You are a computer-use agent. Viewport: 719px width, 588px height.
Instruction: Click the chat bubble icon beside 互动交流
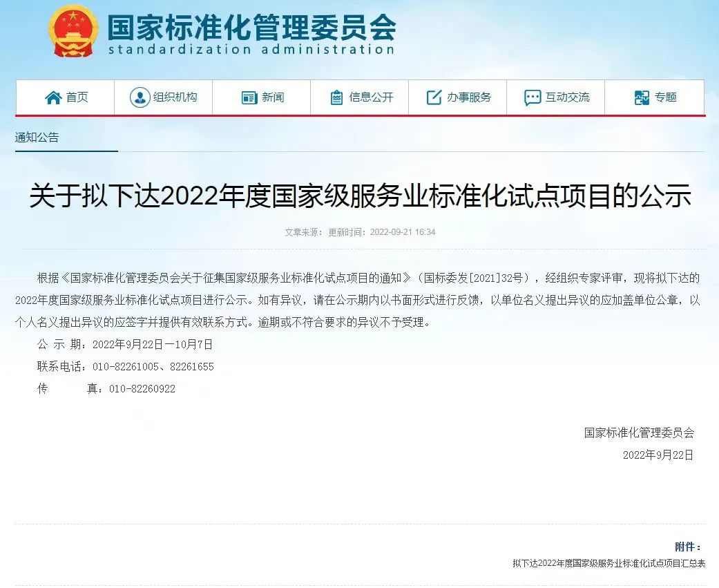click(x=532, y=97)
